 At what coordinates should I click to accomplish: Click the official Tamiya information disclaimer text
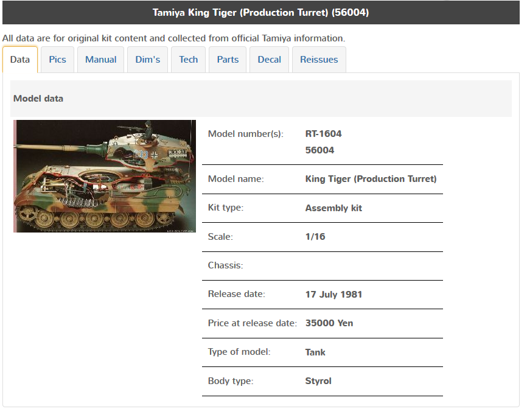click(x=174, y=38)
